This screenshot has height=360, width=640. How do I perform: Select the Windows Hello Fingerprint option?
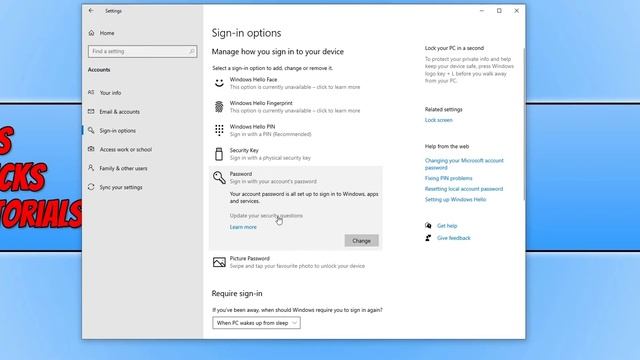point(296,107)
